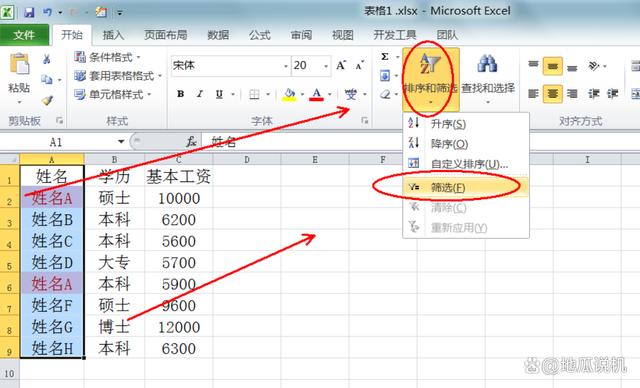The image size is (640, 388).
Task: Expand the Name Box dropdown arrow
Action: coord(121,142)
